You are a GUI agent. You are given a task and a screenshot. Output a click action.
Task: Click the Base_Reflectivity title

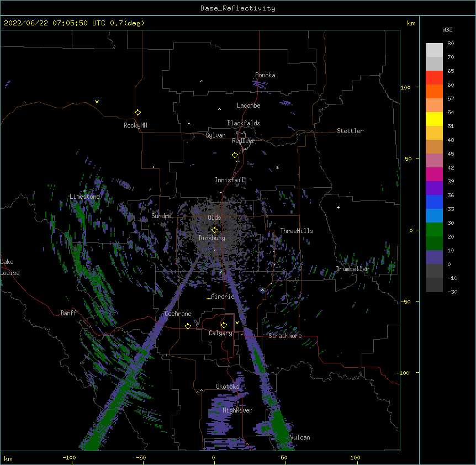(238, 8)
